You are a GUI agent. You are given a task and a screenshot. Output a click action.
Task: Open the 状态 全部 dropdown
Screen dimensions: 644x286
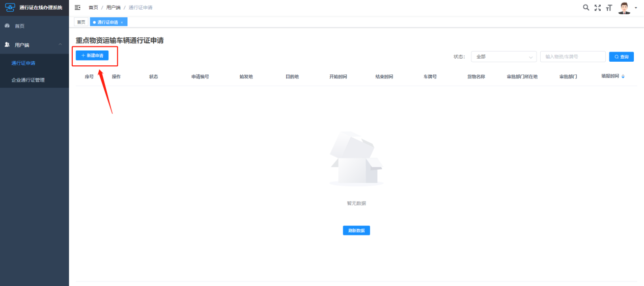(504, 57)
